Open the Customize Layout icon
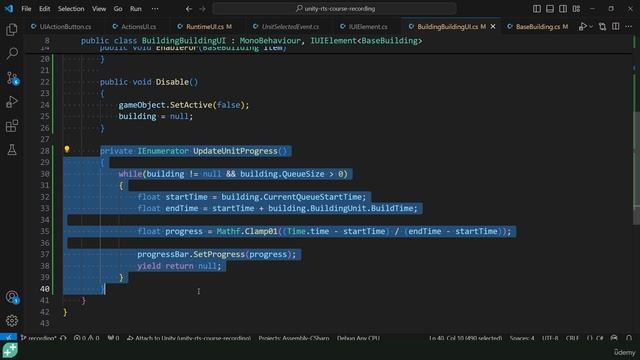This screenshot has height=360, width=640. pos(576,9)
